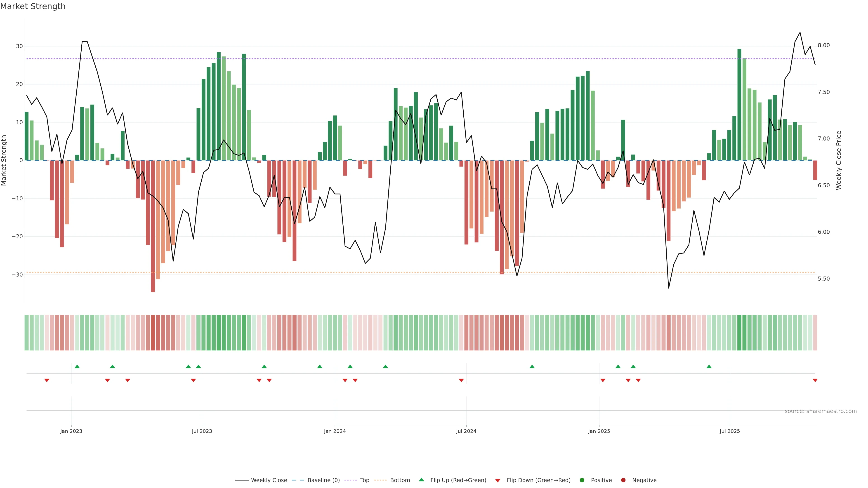Click the Jan 2024 x-axis label
Screen dimensions: 868x488
335,431
